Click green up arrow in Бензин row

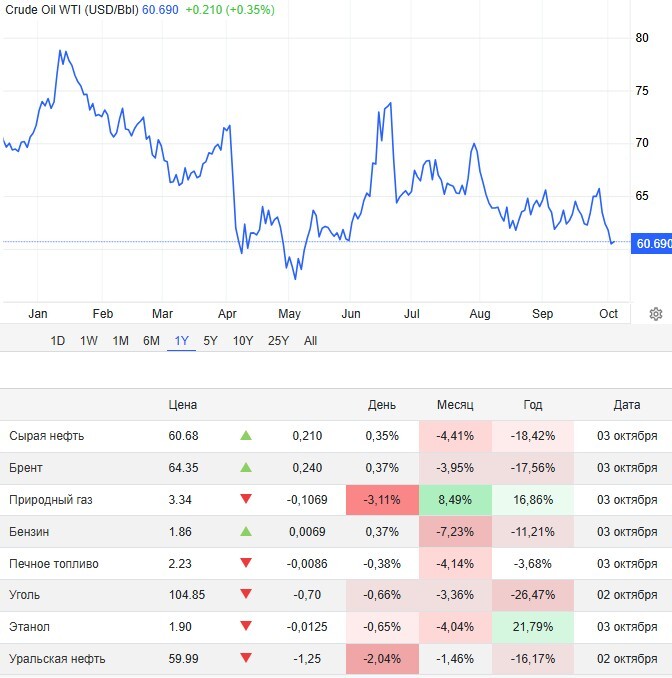tap(246, 532)
